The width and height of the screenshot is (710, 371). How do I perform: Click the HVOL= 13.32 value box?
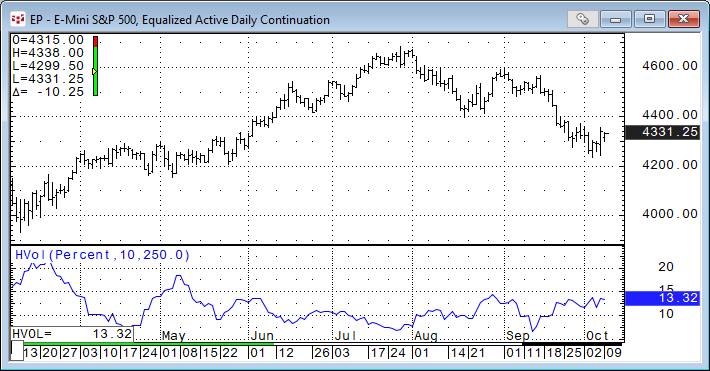point(72,334)
